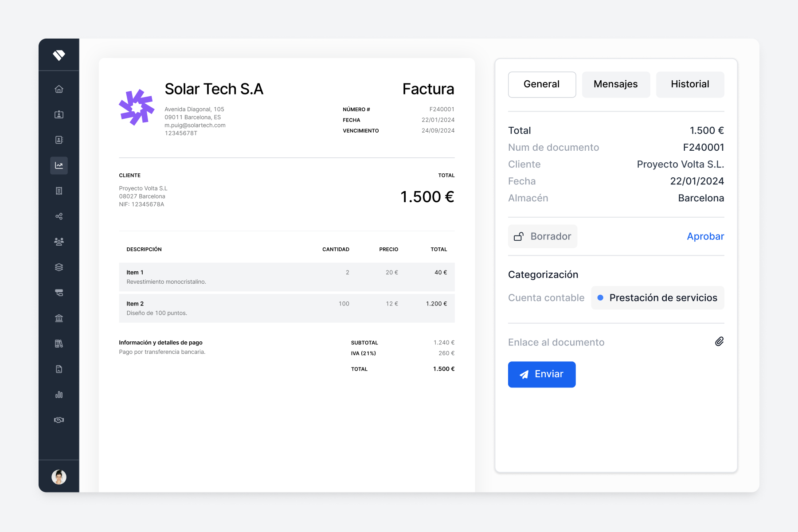Click the PRECIO column header

[x=389, y=250]
